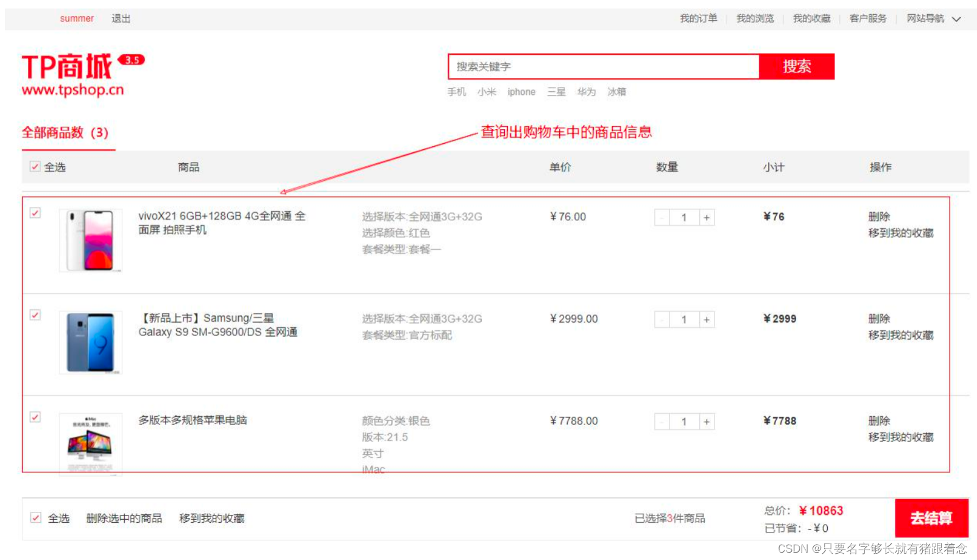Click the vivoX21 quantity field

tap(685, 217)
